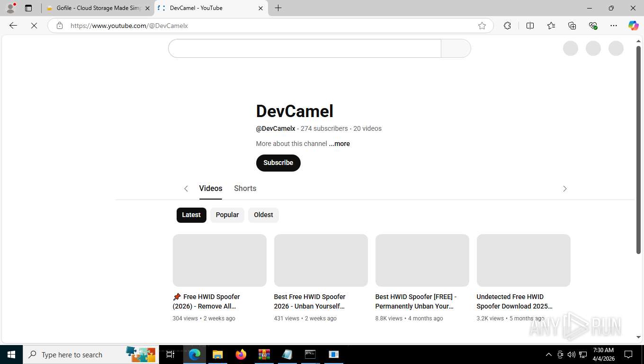Viewport: 644px width, 364px height.
Task: Stop page loading with X button
Action: pos(34,26)
